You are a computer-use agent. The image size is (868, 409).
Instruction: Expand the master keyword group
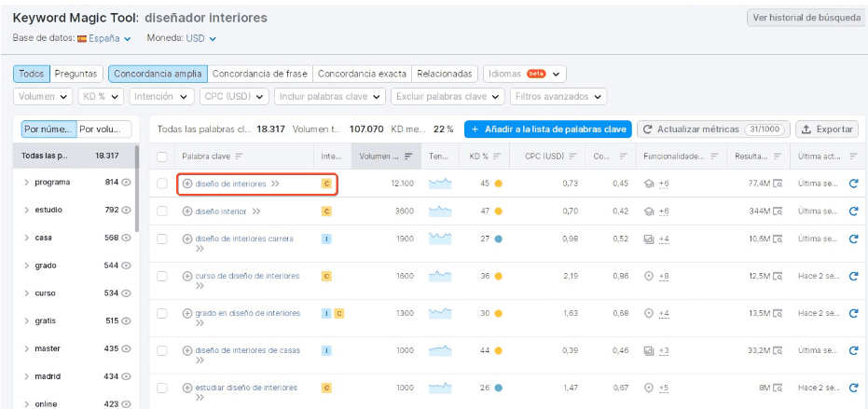[27, 348]
